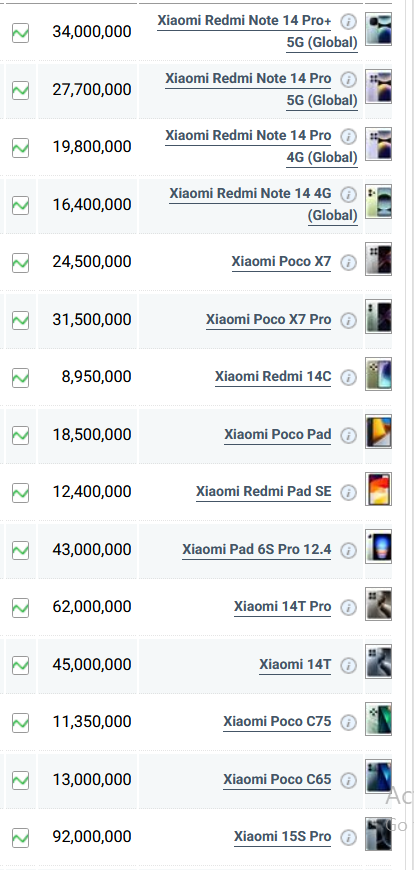
Task: Click Xiaomi Poco Pad product thumbnail
Action: [x=378, y=431]
